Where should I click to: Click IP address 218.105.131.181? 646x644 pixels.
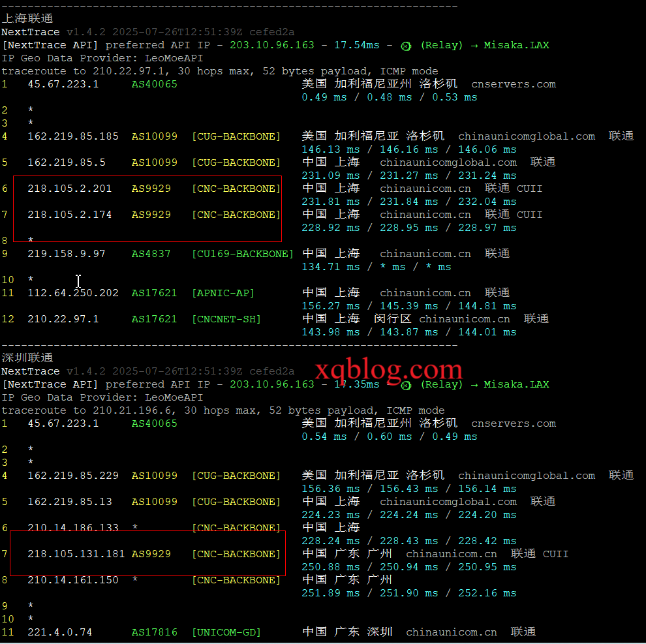(76, 554)
